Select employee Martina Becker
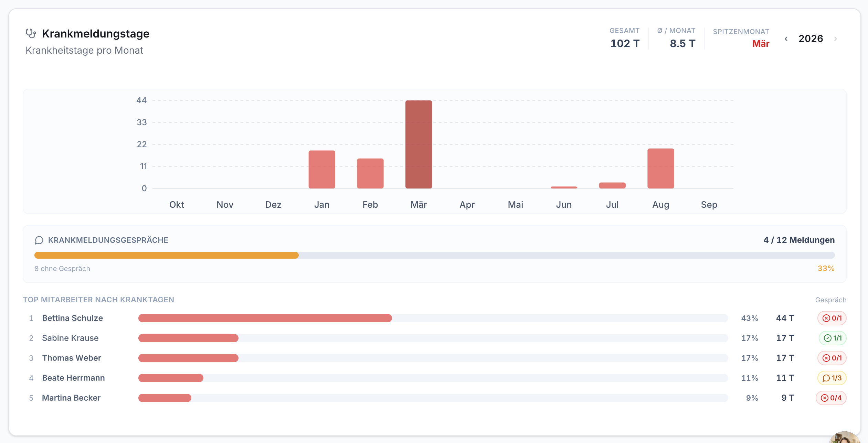This screenshot has width=868, height=443. coord(71,398)
